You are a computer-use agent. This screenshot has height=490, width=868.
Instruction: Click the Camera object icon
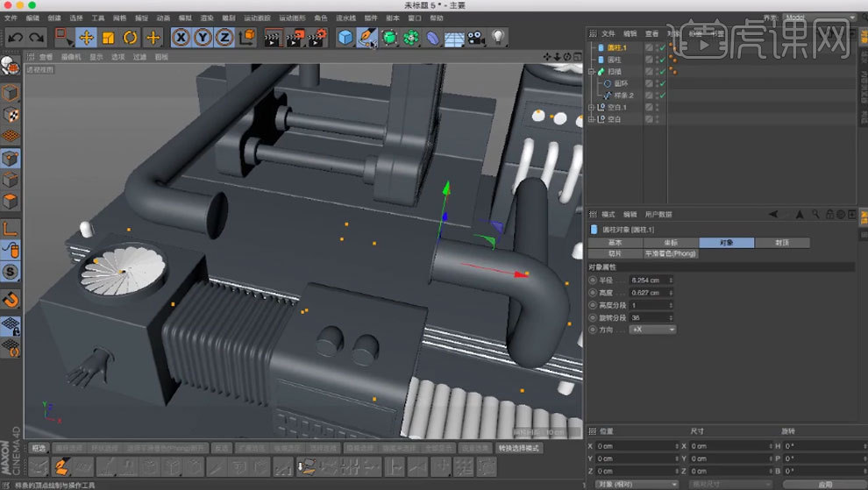click(476, 37)
